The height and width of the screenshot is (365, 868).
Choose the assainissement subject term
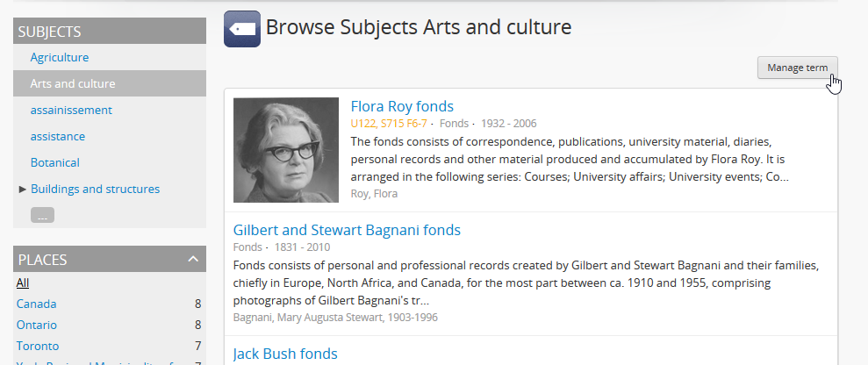click(x=71, y=110)
